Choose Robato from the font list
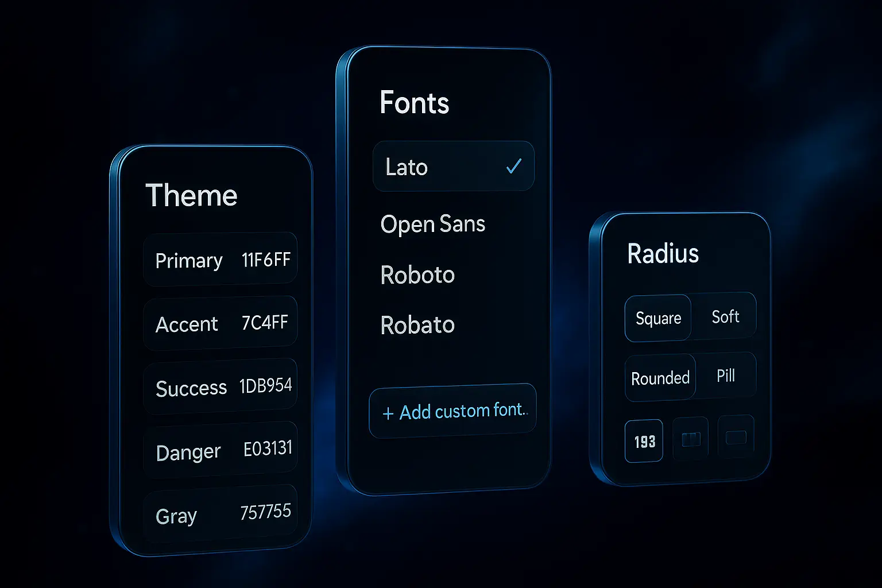The width and height of the screenshot is (882, 588). click(x=417, y=324)
